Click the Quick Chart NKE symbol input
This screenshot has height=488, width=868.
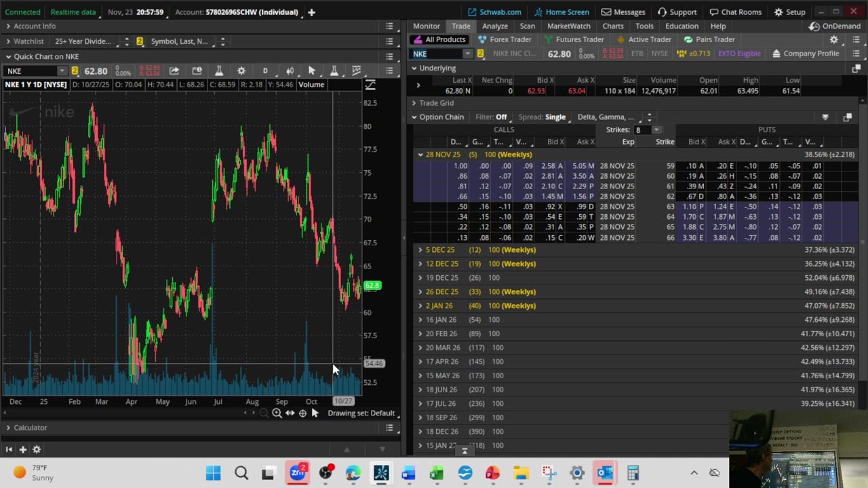31,71
